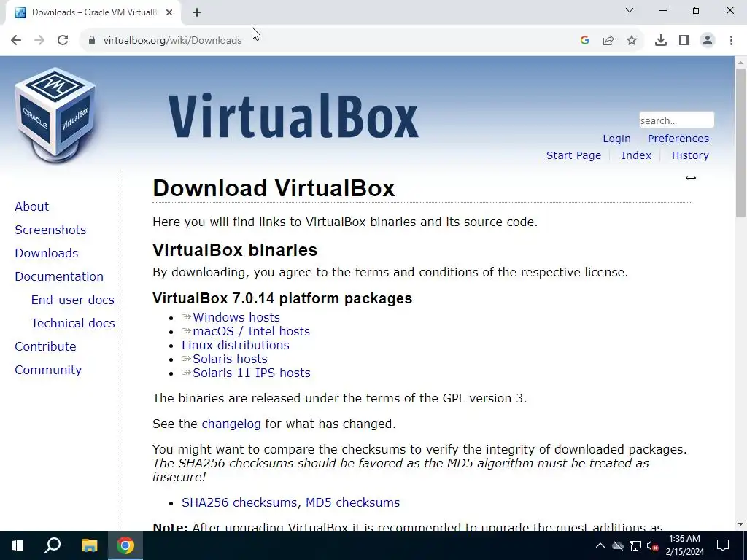The height and width of the screenshot is (560, 747).
Task: Click the scrollbar down arrow
Action: [x=740, y=524]
